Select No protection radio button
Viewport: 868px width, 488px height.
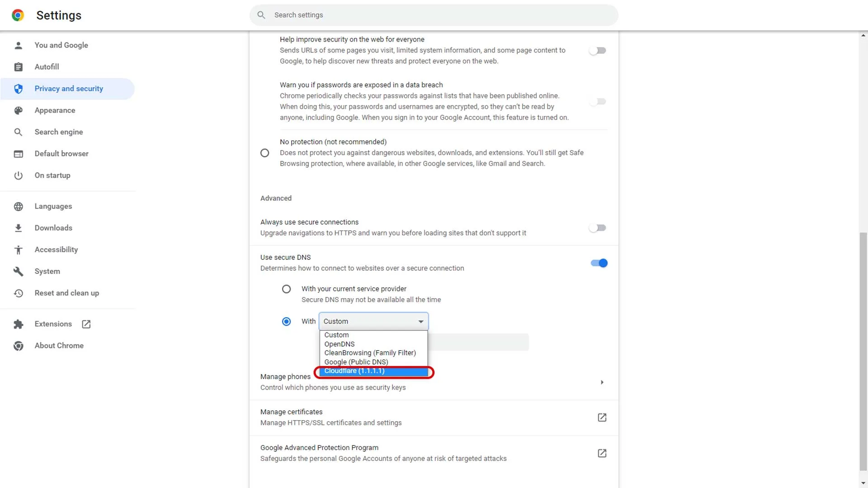tap(265, 153)
